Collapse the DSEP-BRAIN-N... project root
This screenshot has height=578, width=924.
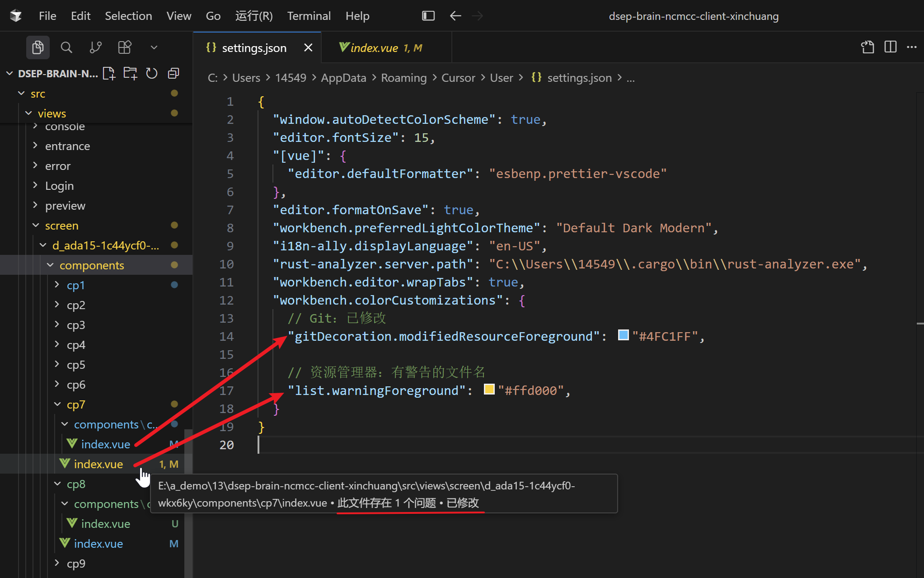click(x=9, y=73)
